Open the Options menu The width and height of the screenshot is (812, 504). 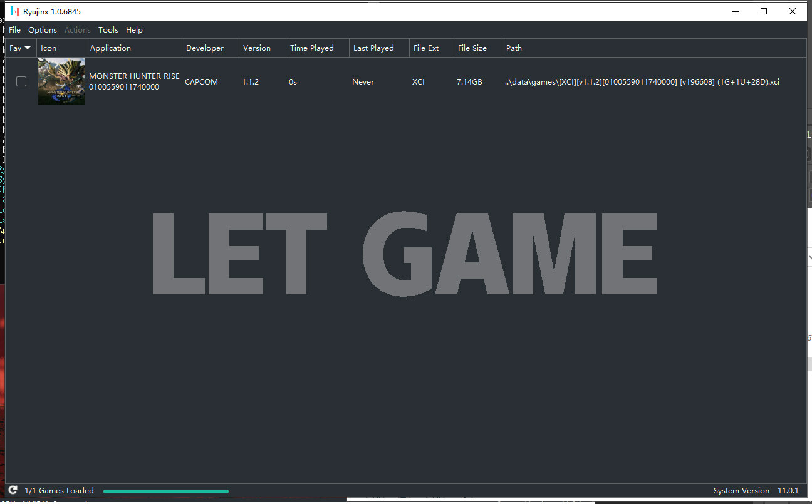coord(43,30)
